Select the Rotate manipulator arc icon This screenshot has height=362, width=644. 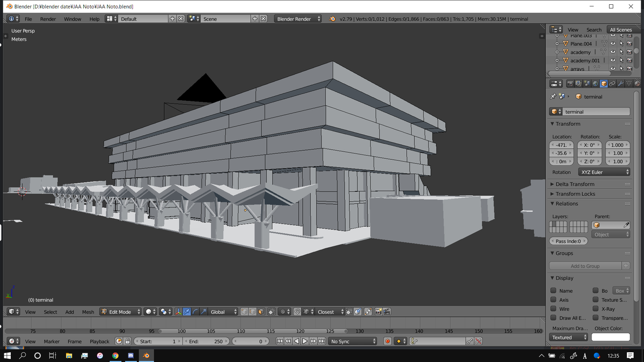195,312
